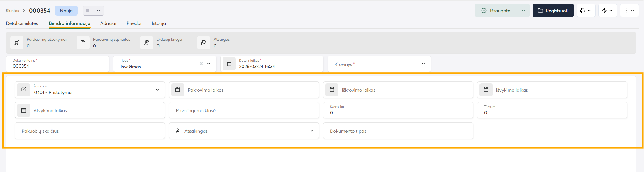This screenshot has height=172, width=644.
Task: Open the Atvykimo laikas calendar picker
Action: 24,110
